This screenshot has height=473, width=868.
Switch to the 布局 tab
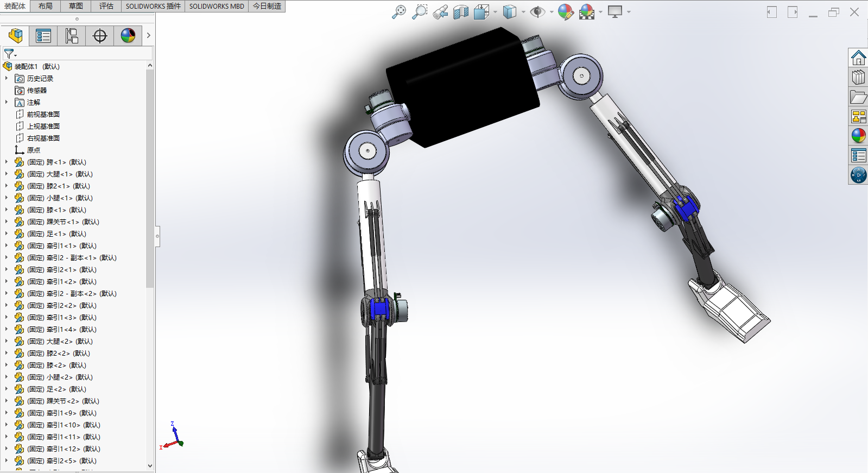tap(46, 6)
